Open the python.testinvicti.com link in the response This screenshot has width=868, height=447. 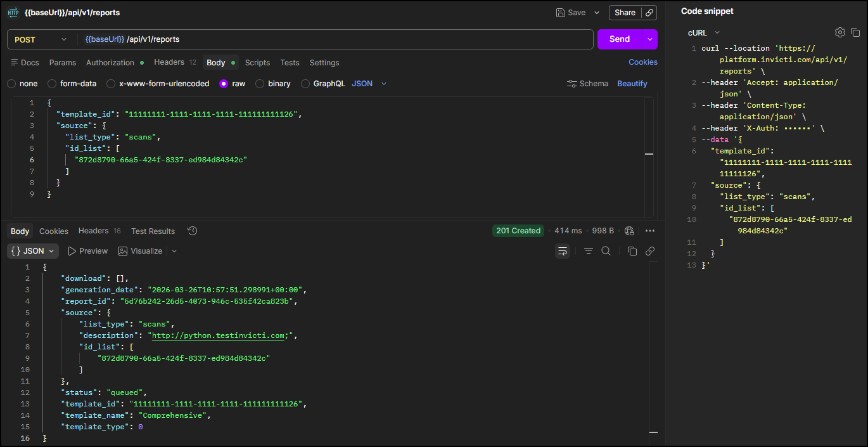point(218,335)
